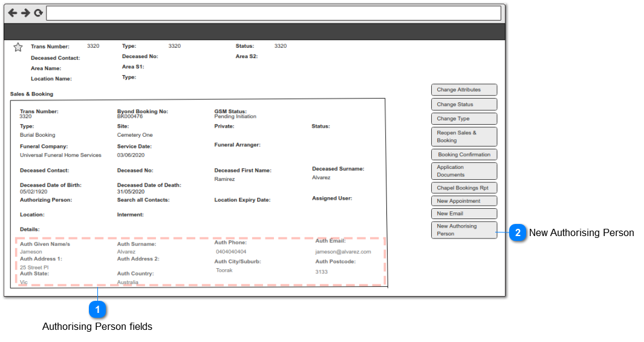Select the Auth Country value Australia
644x342 pixels.
click(128, 282)
